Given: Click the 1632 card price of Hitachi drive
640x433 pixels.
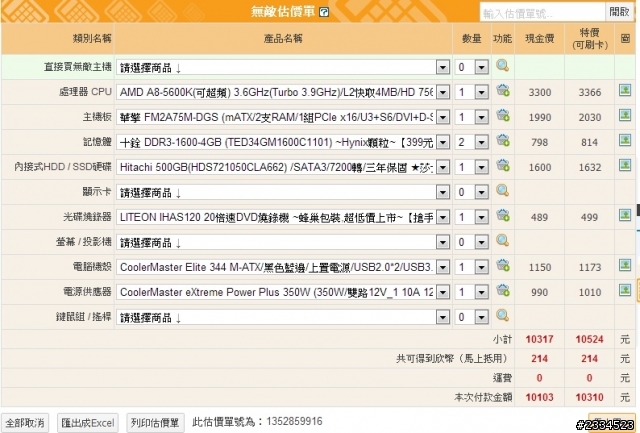Looking at the screenshot, I should click(x=590, y=167).
